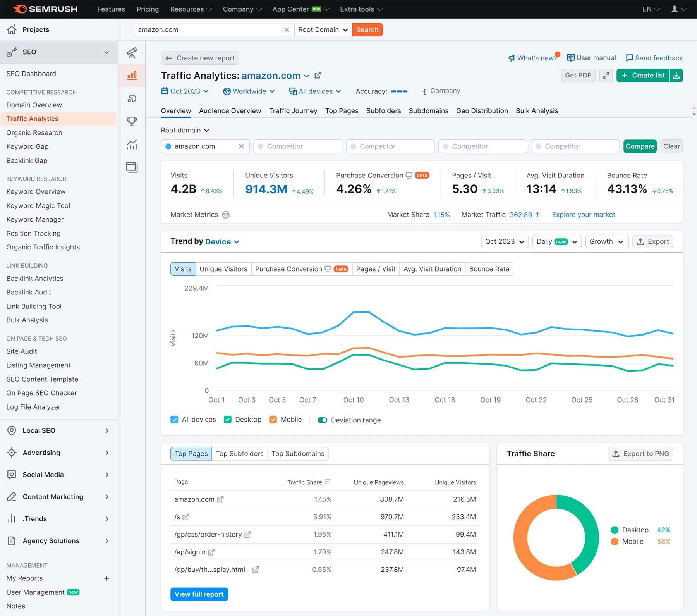The image size is (697, 616).
Task: Click the trends line-chart icon in the toolbar
Action: [x=132, y=144]
